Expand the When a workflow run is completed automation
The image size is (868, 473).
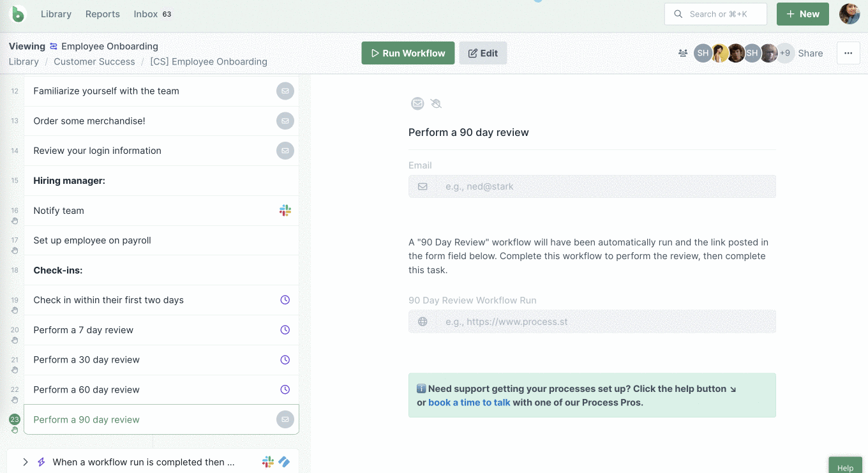[25, 462]
